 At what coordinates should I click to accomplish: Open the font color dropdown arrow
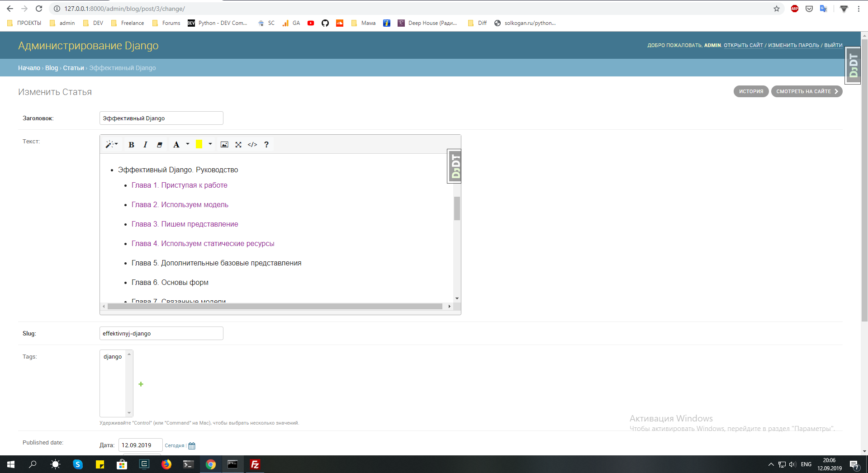tap(188, 144)
